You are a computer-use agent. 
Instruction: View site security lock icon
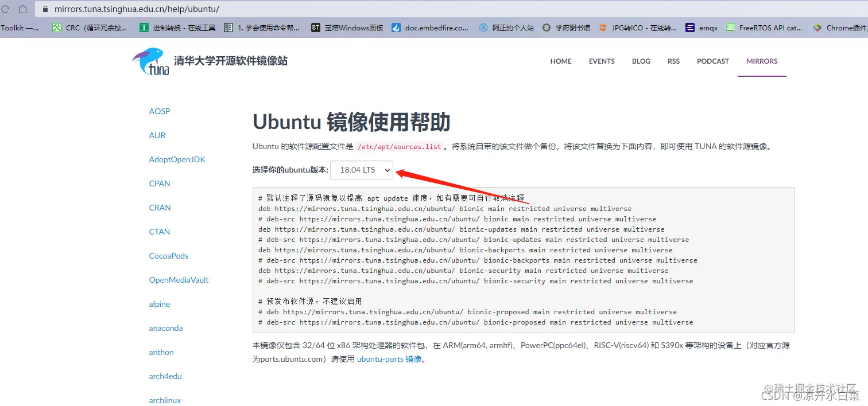(45, 9)
